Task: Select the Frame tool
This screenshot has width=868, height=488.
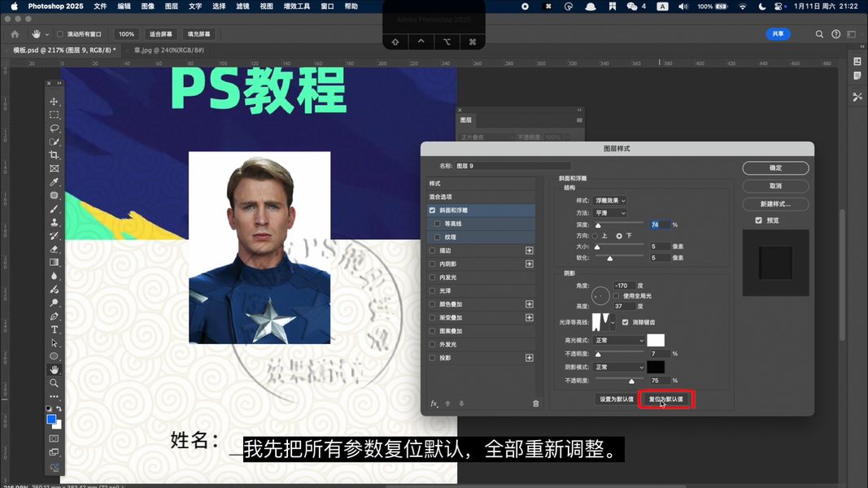Action: pos(54,168)
